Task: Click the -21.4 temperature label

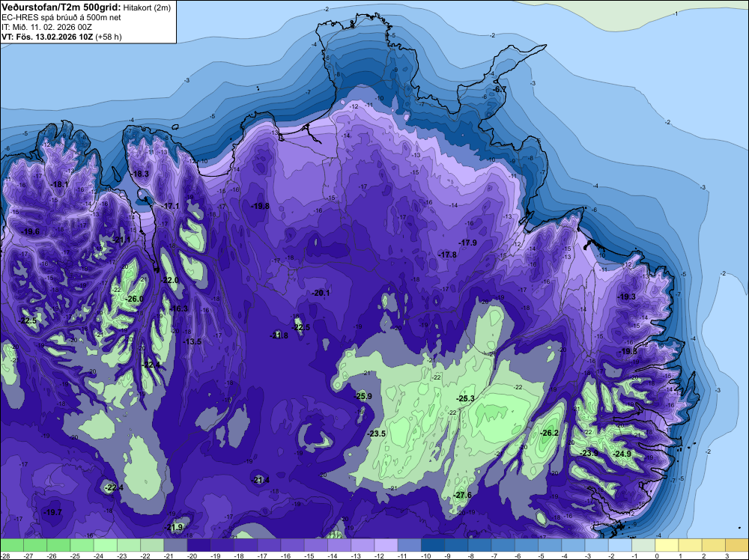Action: 261,480
